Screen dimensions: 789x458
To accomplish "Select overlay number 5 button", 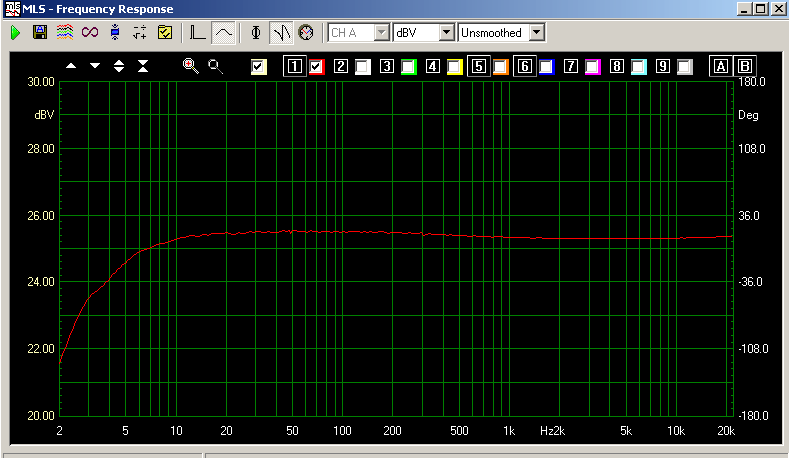I will coord(479,66).
